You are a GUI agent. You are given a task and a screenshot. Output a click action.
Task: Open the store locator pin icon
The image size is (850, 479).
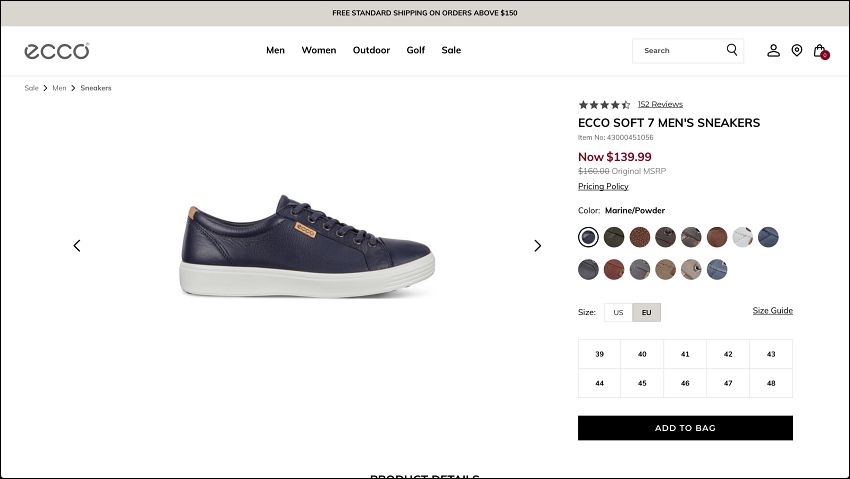(796, 50)
